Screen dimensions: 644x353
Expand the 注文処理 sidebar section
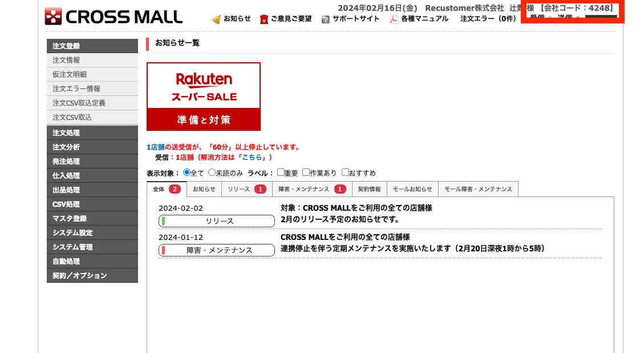coord(92,133)
